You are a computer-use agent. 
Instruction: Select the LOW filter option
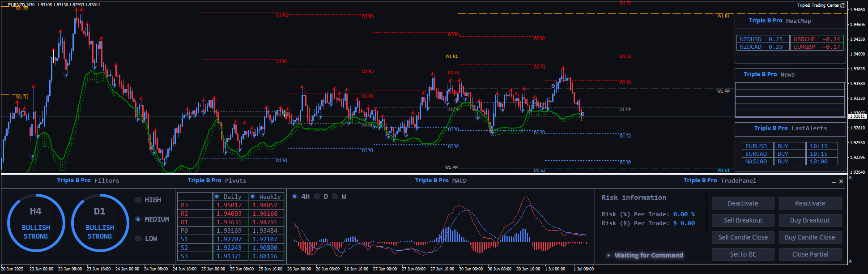click(138, 239)
